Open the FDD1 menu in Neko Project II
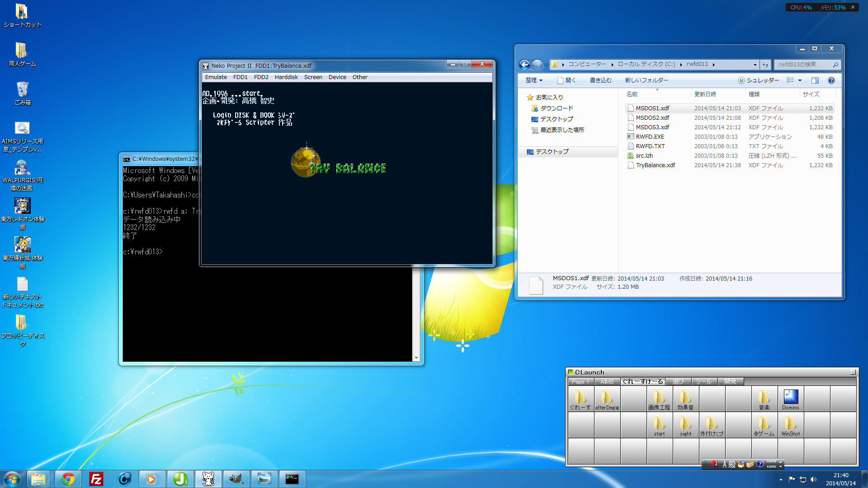The height and width of the screenshot is (488, 868). 240,77
